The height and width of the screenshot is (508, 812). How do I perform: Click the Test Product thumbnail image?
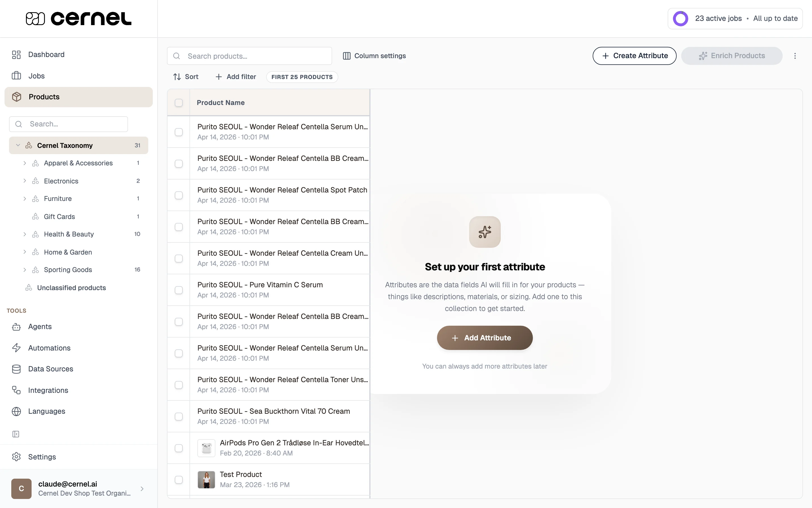(x=206, y=479)
